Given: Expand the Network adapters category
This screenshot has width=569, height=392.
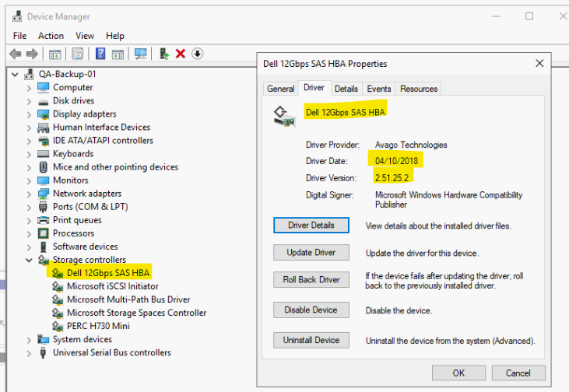Looking at the screenshot, I should pos(30,194).
